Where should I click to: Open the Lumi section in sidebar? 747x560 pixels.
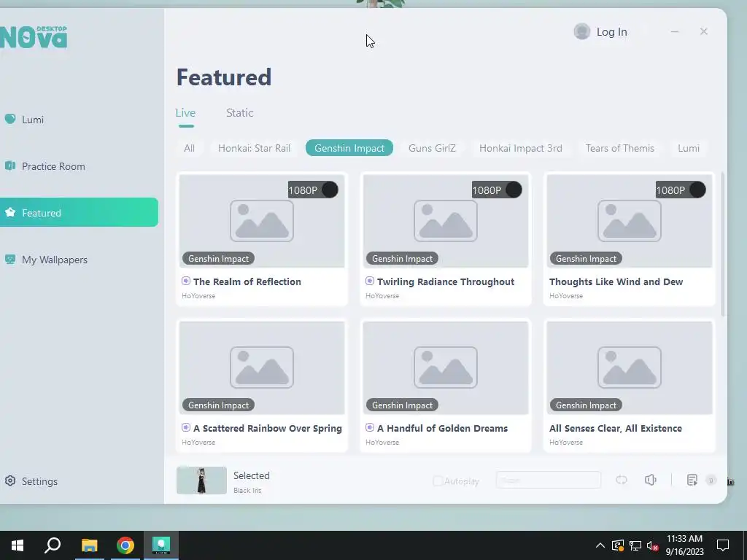(24, 119)
